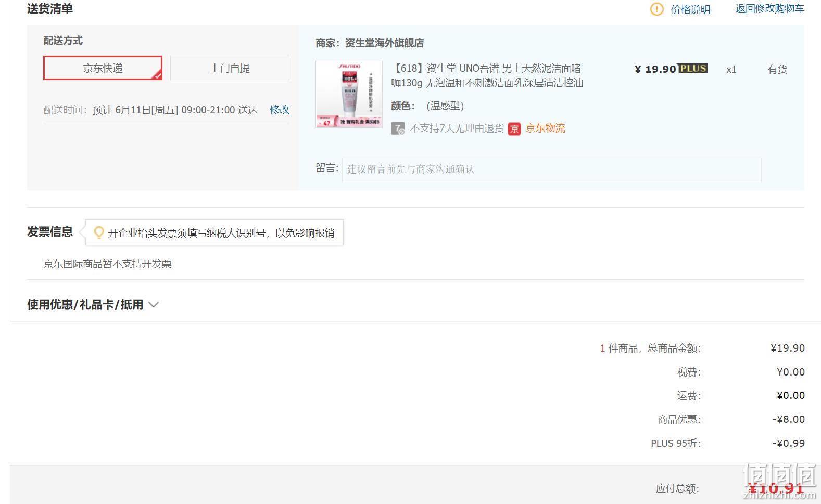The height and width of the screenshot is (504, 821).
Task: Expand 使用优惠/礼品卡/抵用 section chevron
Action: pos(154,305)
